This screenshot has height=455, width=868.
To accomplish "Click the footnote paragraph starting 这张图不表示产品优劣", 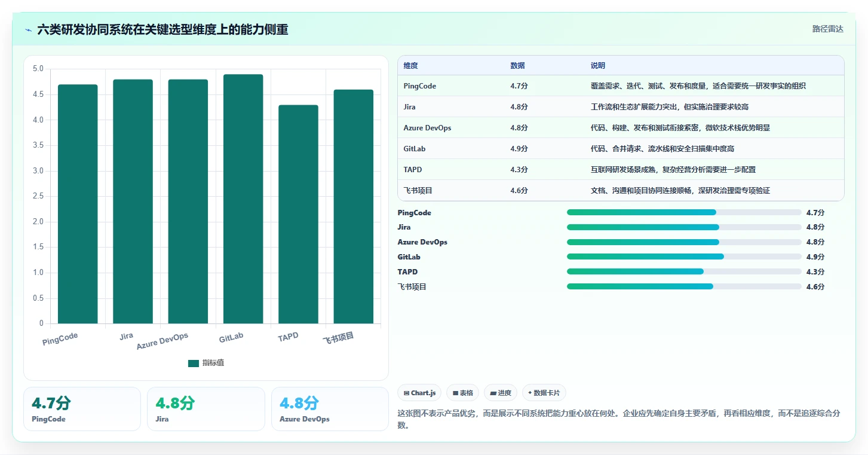I will click(x=619, y=419).
